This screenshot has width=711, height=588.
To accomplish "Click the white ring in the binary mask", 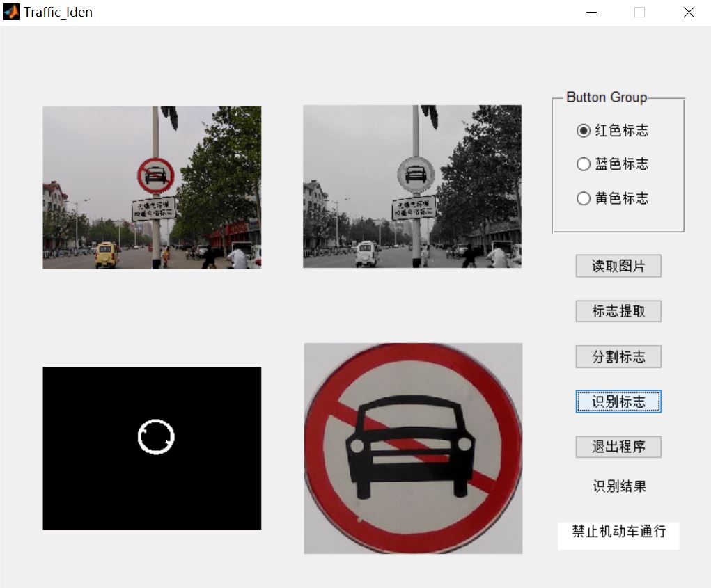I will tap(156, 436).
